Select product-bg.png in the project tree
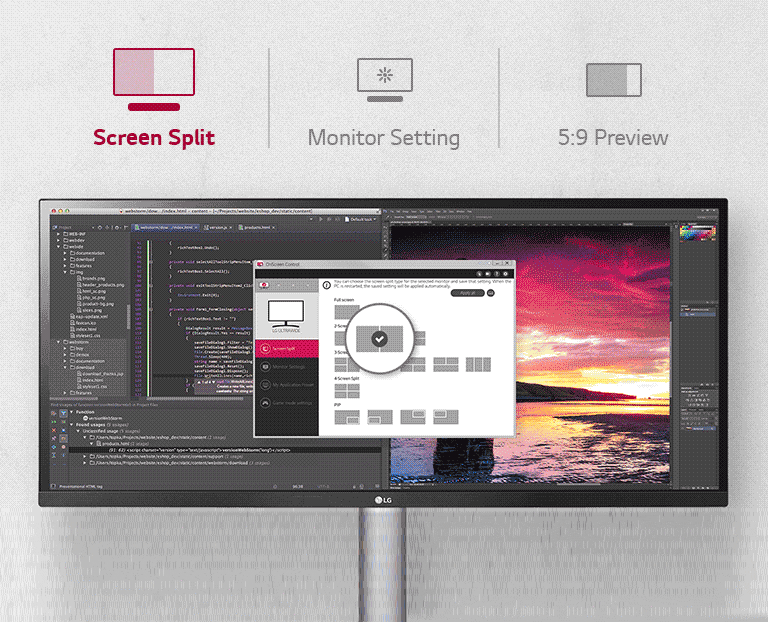Viewport: 768px width, 622px height. pyautogui.click(x=95, y=304)
